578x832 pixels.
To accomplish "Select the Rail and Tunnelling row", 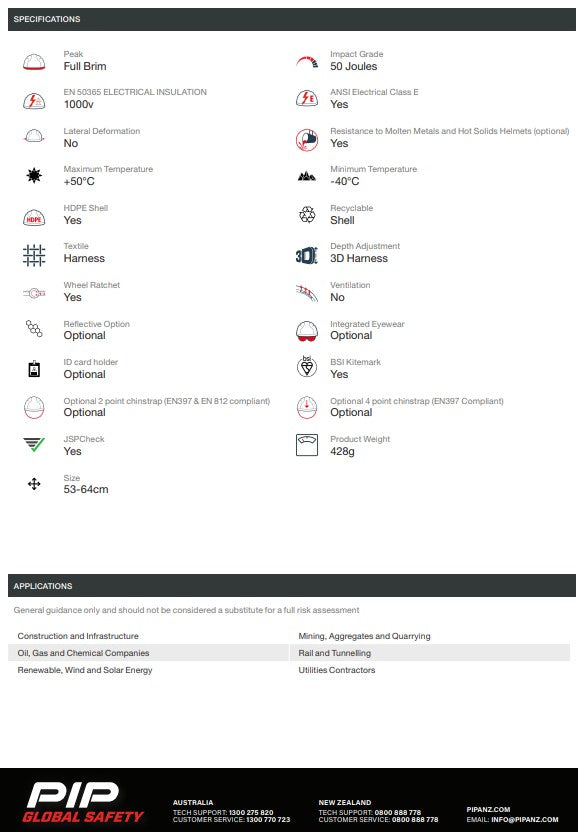I will click(x=430, y=653).
